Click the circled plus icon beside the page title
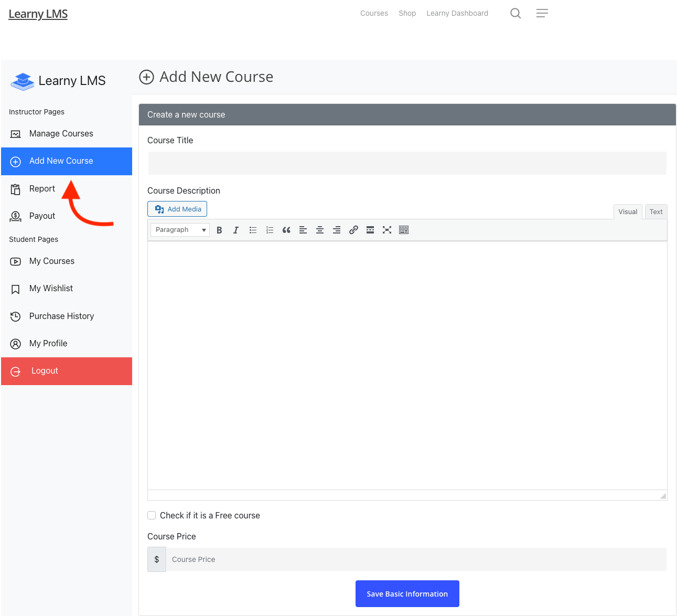 (146, 77)
